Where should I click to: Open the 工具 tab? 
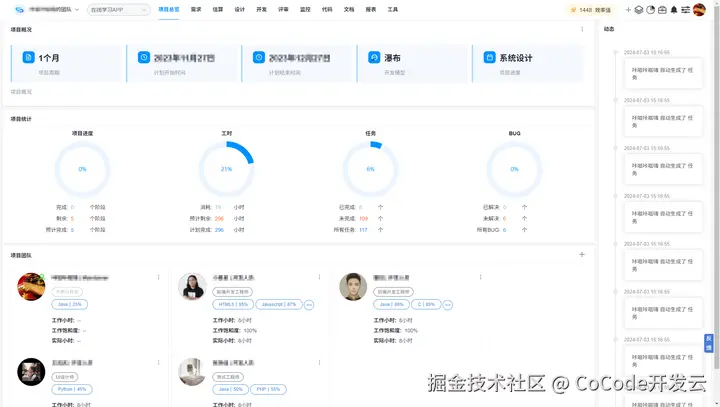click(x=393, y=9)
